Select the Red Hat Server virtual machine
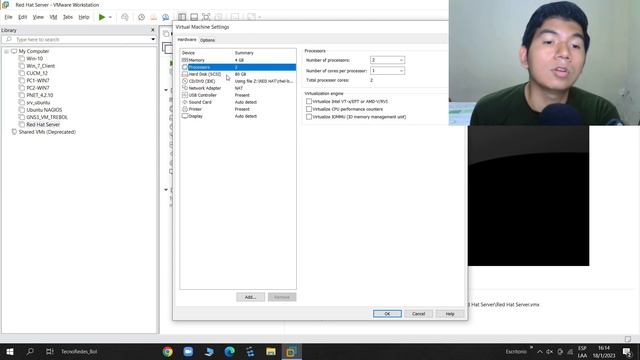This screenshot has height=360, width=640. point(43,124)
